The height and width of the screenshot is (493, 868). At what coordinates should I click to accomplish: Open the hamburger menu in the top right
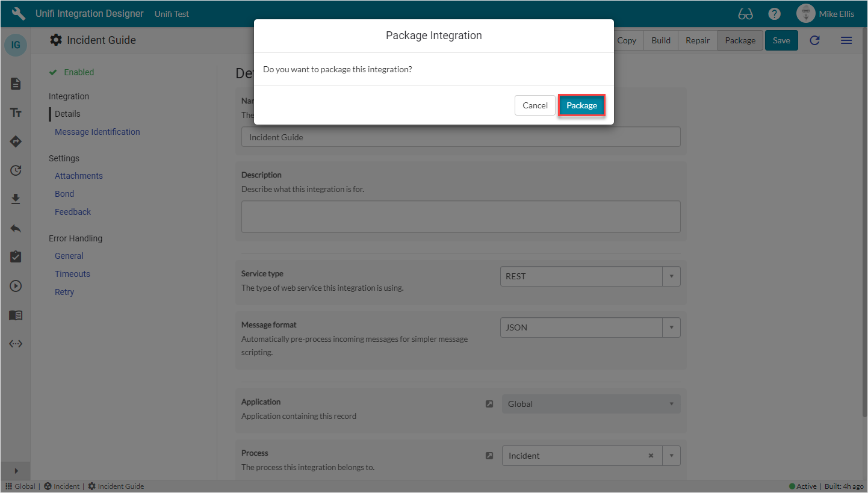tap(846, 40)
